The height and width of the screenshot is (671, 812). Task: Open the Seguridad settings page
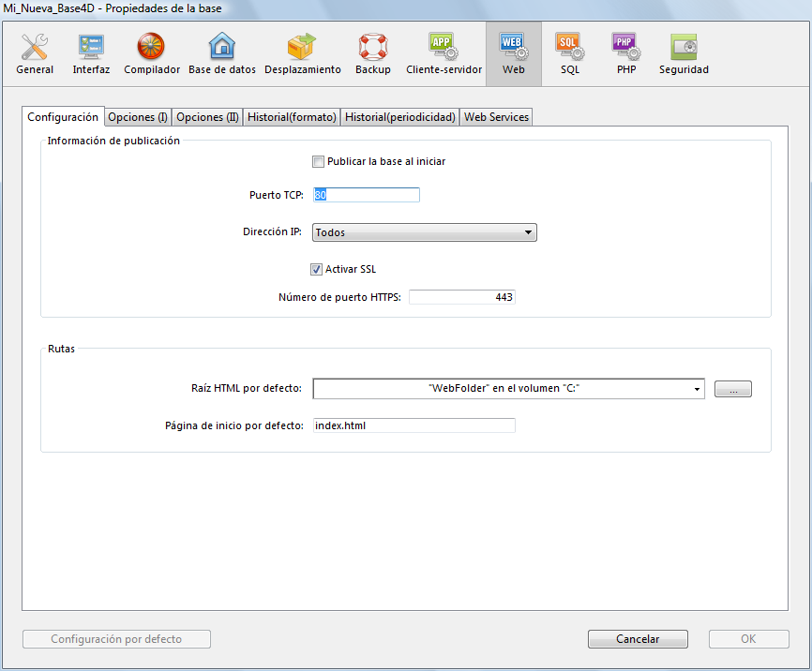[x=684, y=53]
